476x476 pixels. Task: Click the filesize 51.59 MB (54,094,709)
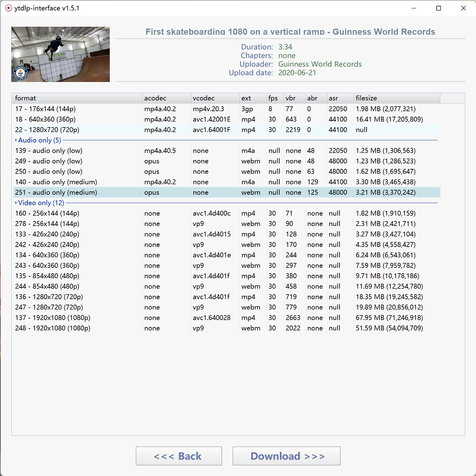389,328
